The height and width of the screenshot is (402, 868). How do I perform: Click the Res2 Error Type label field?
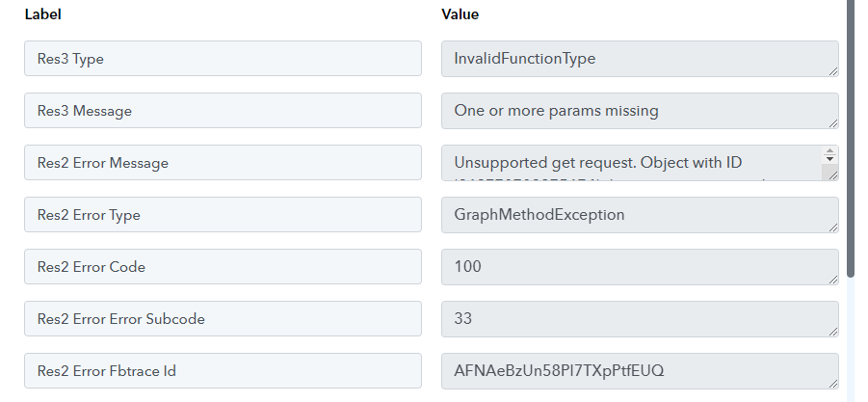click(223, 214)
